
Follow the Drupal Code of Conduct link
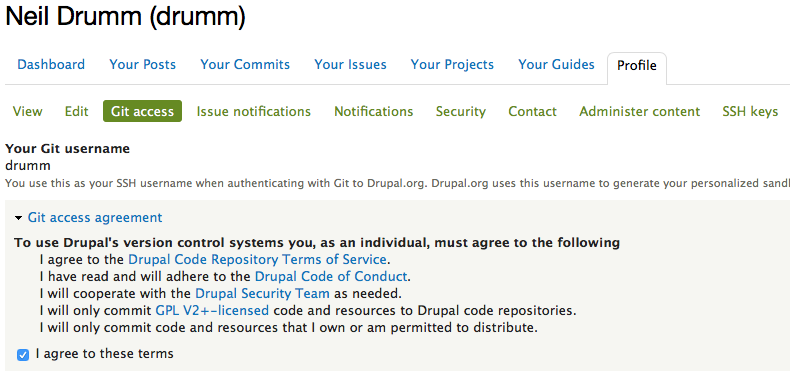(331, 277)
